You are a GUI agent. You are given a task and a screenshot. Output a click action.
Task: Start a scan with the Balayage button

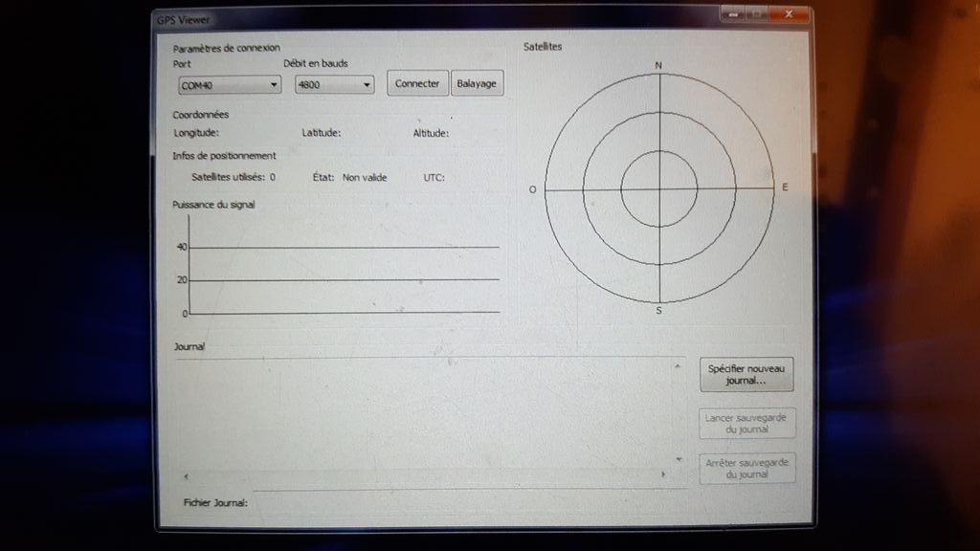pyautogui.click(x=477, y=83)
